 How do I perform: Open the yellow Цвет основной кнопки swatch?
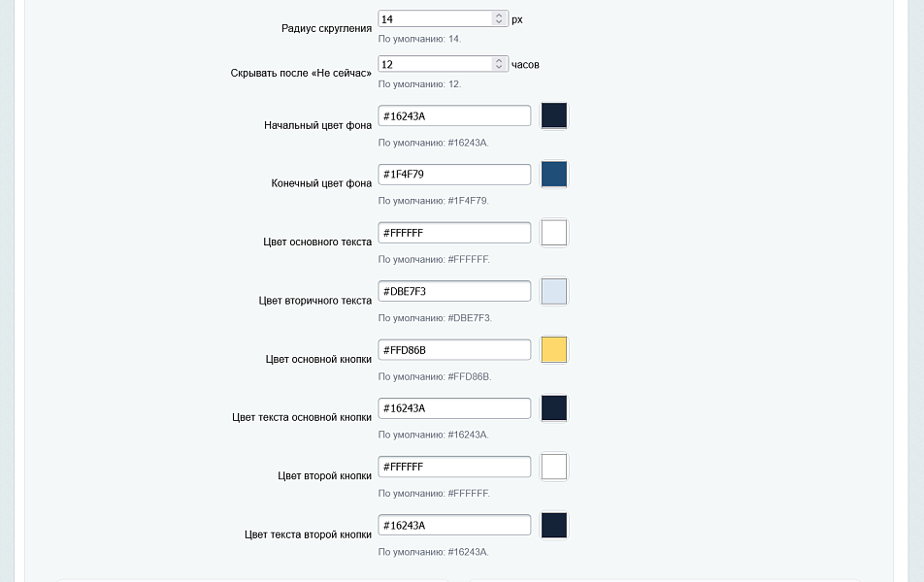(x=554, y=349)
